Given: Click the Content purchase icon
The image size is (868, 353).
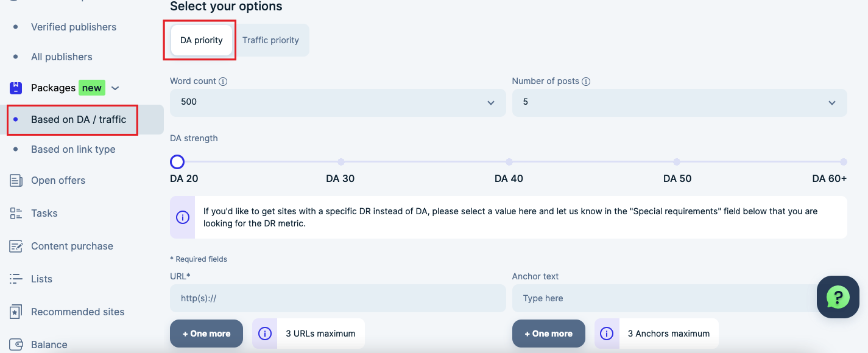Looking at the screenshot, I should 16,246.
